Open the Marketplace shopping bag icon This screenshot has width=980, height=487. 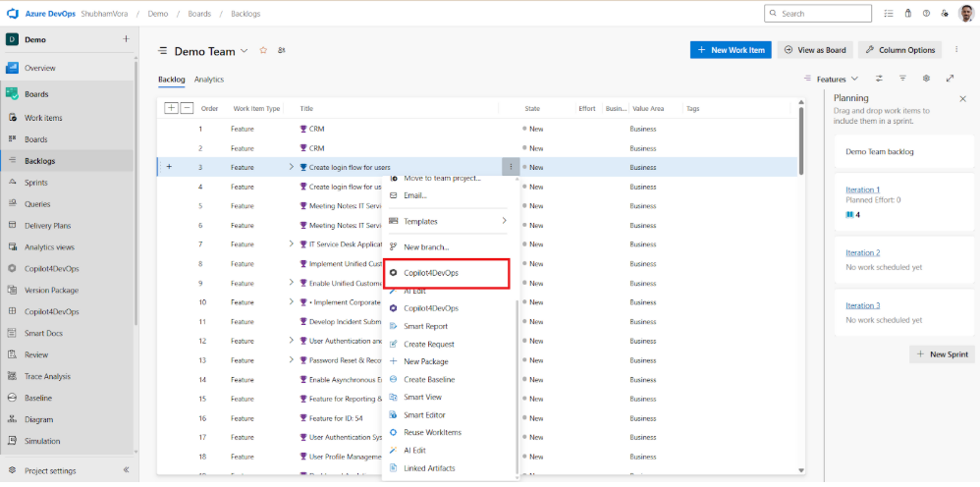pyautogui.click(x=908, y=13)
